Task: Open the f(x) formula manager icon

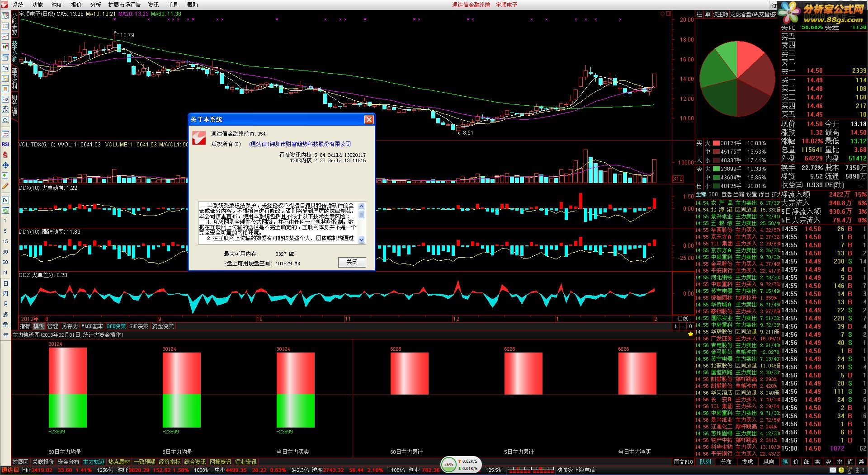Action: [x=5, y=109]
